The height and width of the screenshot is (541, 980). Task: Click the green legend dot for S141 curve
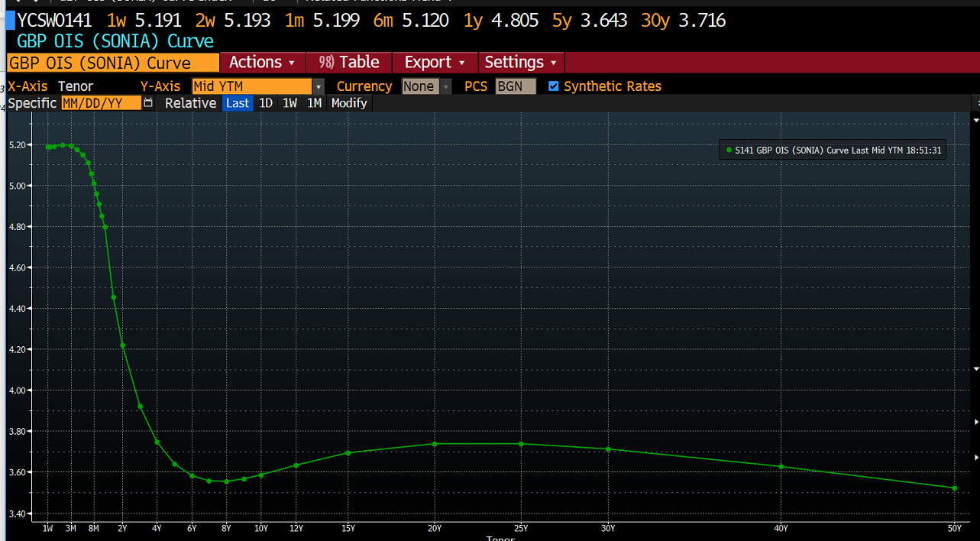pyautogui.click(x=728, y=151)
